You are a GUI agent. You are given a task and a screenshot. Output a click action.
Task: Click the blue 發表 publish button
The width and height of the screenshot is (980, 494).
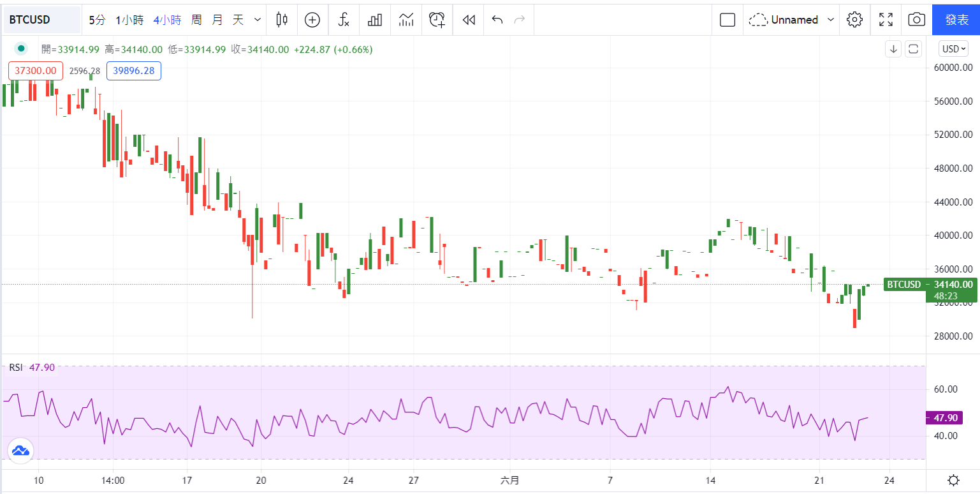[x=956, y=20]
